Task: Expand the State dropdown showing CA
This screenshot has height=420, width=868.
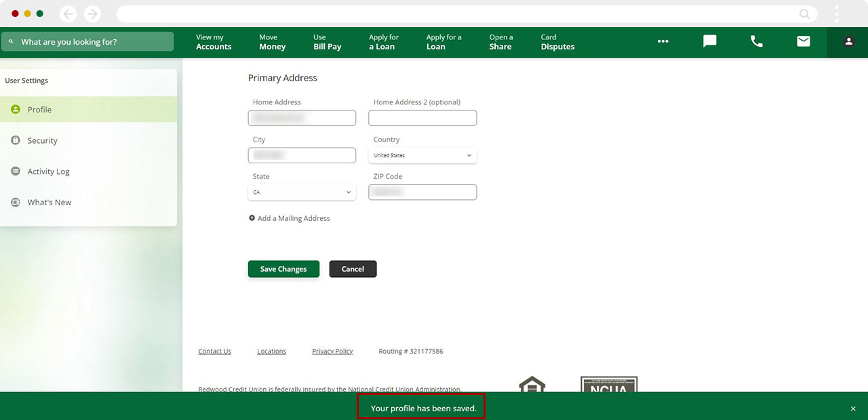Action: point(302,192)
